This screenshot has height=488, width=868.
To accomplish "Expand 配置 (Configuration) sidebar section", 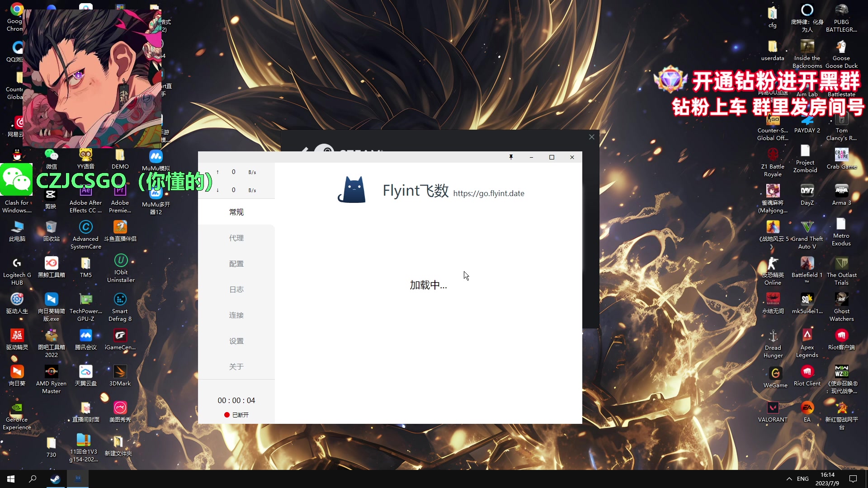I will tap(236, 263).
